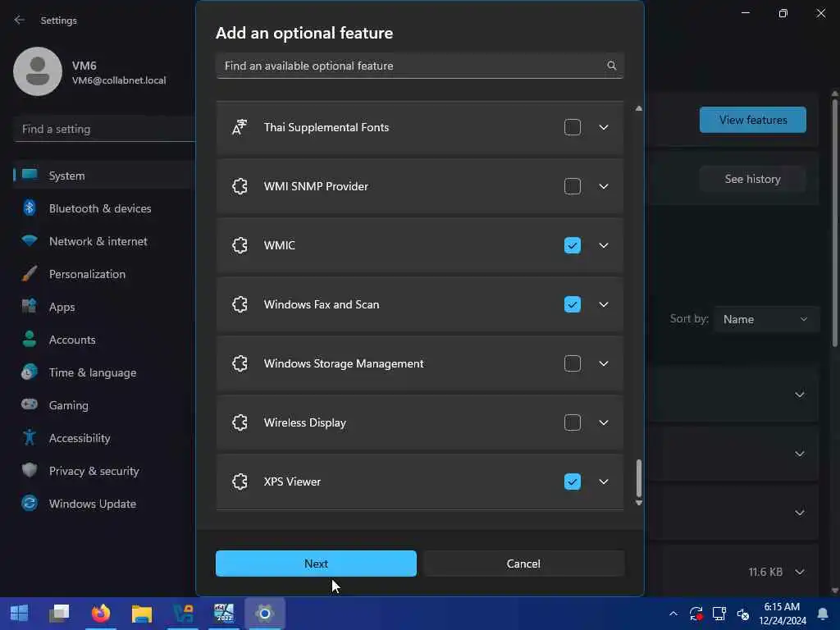Click the feature list scrollbar thumb
The image size is (840, 630).
(638, 478)
